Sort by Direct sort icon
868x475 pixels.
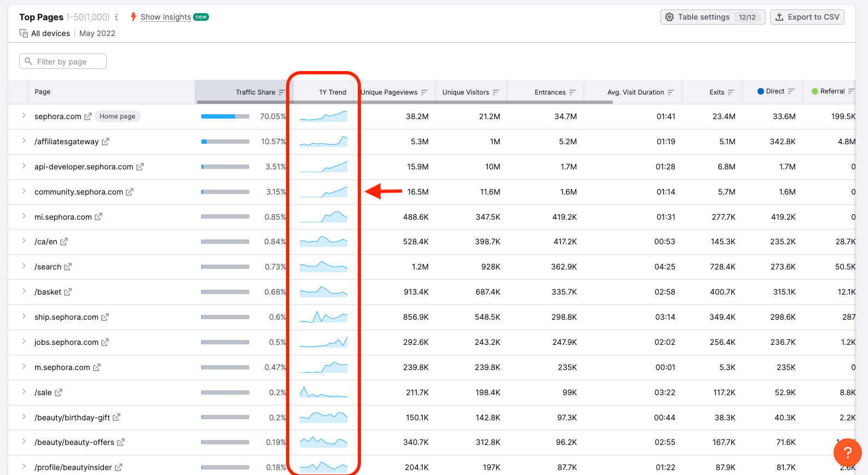pos(791,91)
